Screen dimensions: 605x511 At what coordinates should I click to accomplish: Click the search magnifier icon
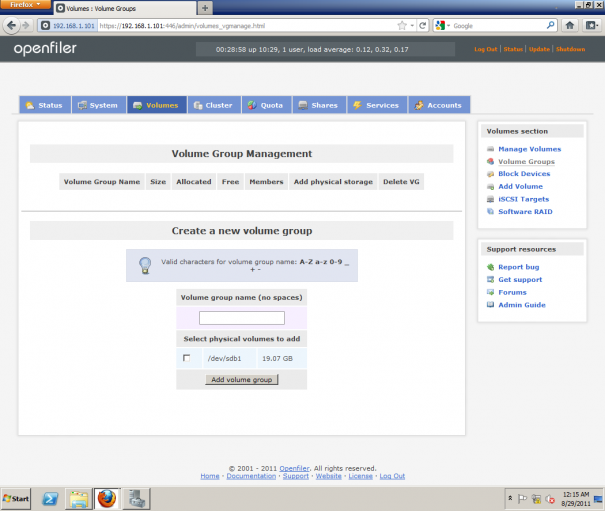[x=551, y=25]
